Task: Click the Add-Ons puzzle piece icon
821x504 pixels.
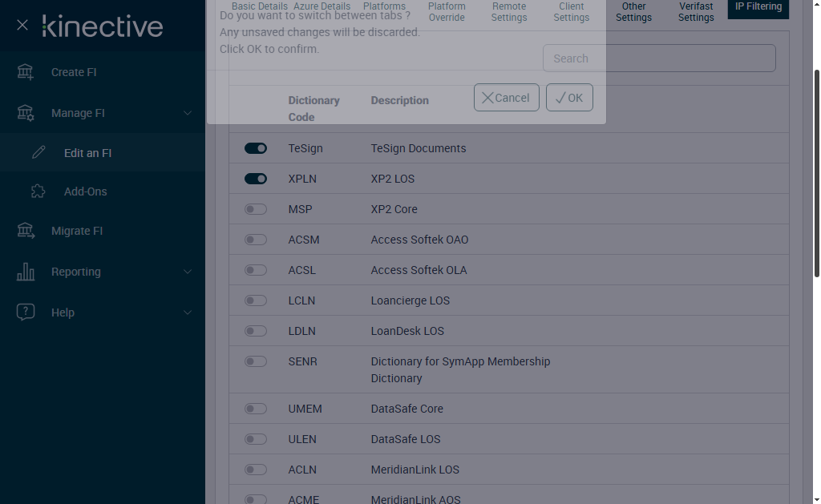Action: [38, 191]
